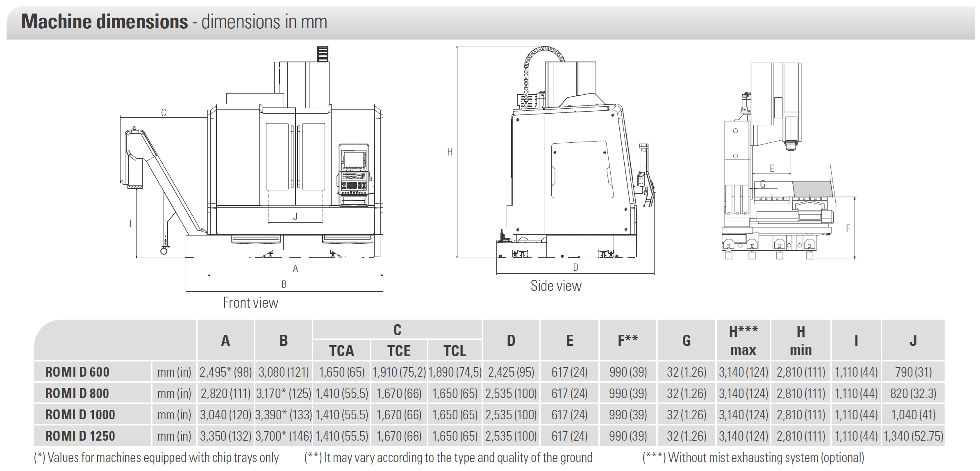Click the 'Front view' caption
Image resolution: width=980 pixels, height=471 pixels.
coord(250,303)
